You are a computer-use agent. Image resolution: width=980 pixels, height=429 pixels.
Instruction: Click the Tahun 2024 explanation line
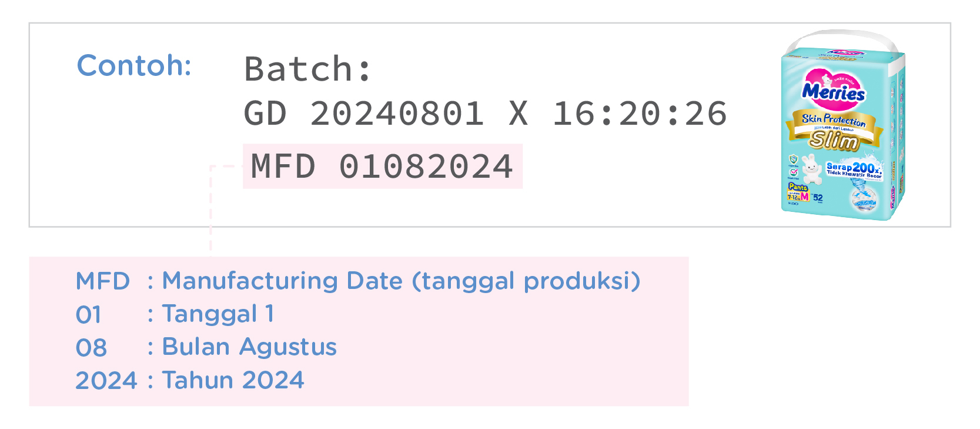233,380
